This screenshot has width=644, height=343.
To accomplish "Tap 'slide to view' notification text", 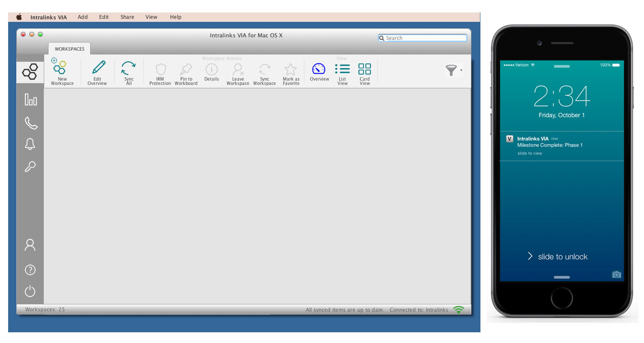I will [530, 153].
